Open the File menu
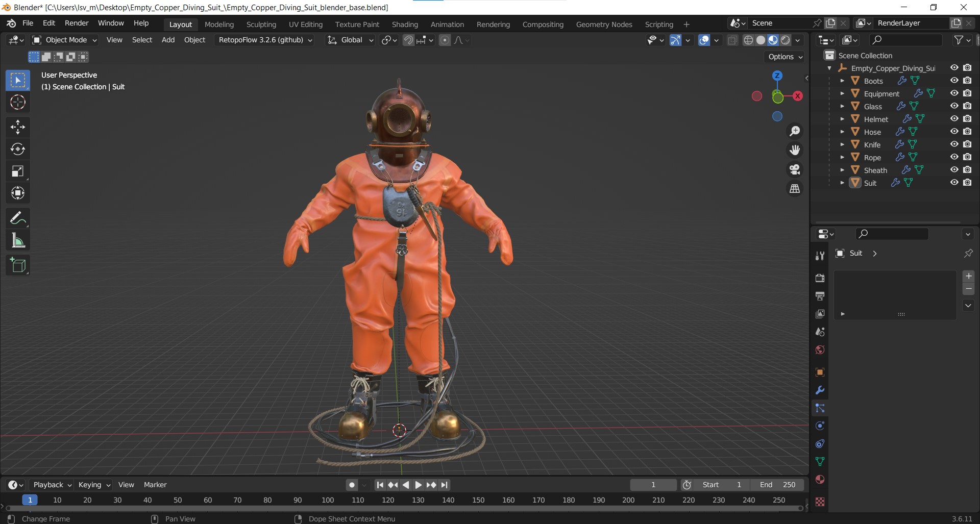980x524 pixels. pyautogui.click(x=28, y=23)
